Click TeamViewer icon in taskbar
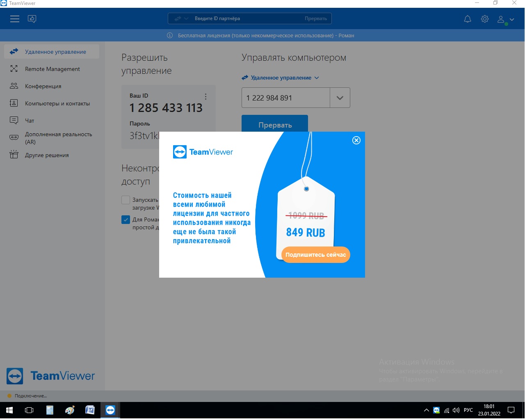Viewport: 525px width, 420px height. pyautogui.click(x=110, y=410)
